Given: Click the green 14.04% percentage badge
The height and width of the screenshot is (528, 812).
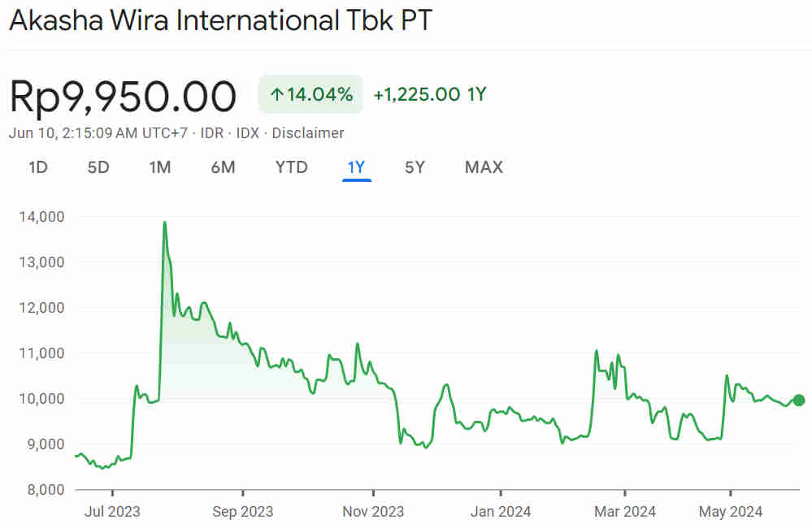Looking at the screenshot, I should coord(310,93).
